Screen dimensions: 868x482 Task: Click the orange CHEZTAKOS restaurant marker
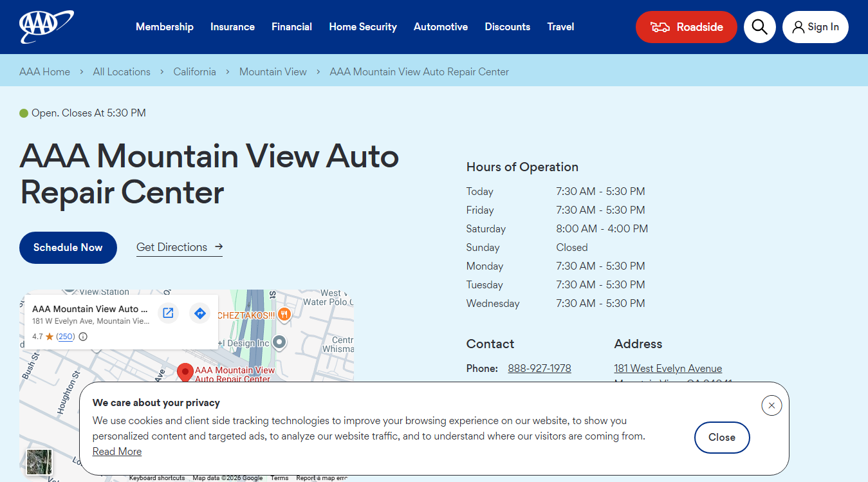284,315
